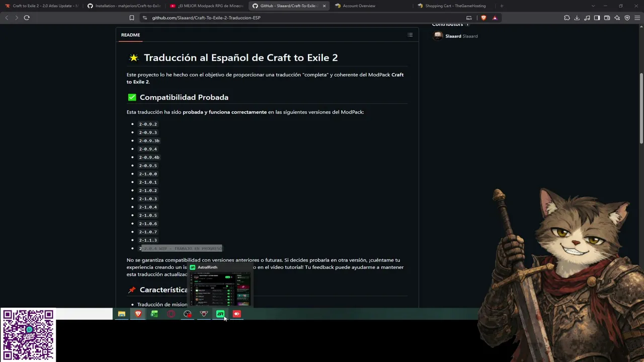Open the media playlist music-note icon
This screenshot has height=362, width=644.
point(587,18)
